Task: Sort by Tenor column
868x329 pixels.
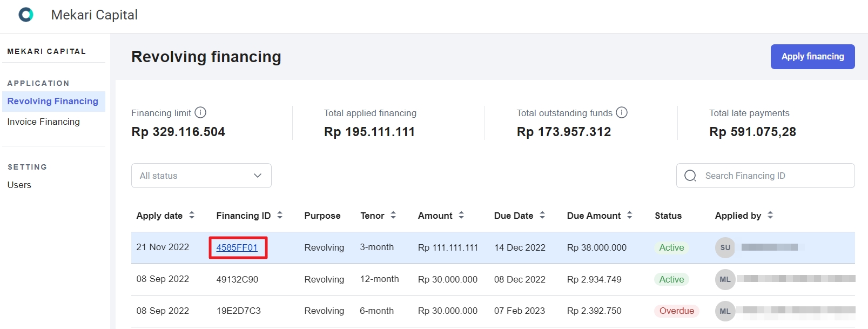Action: click(x=393, y=215)
